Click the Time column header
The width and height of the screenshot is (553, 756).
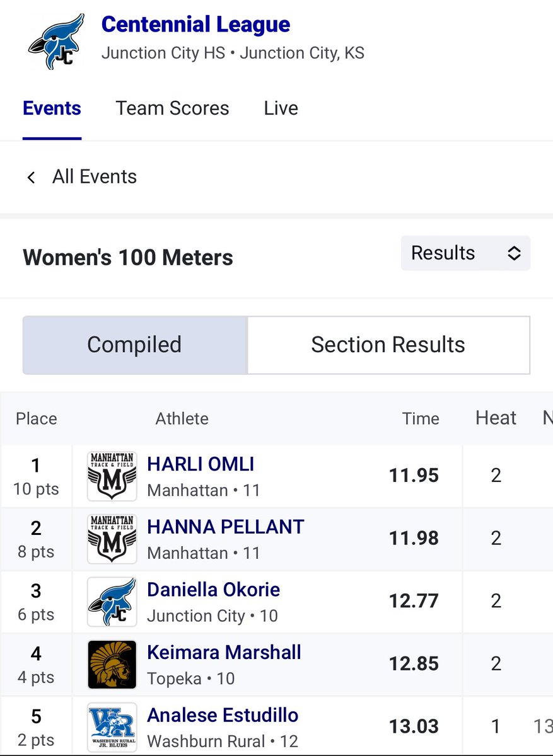click(x=421, y=418)
